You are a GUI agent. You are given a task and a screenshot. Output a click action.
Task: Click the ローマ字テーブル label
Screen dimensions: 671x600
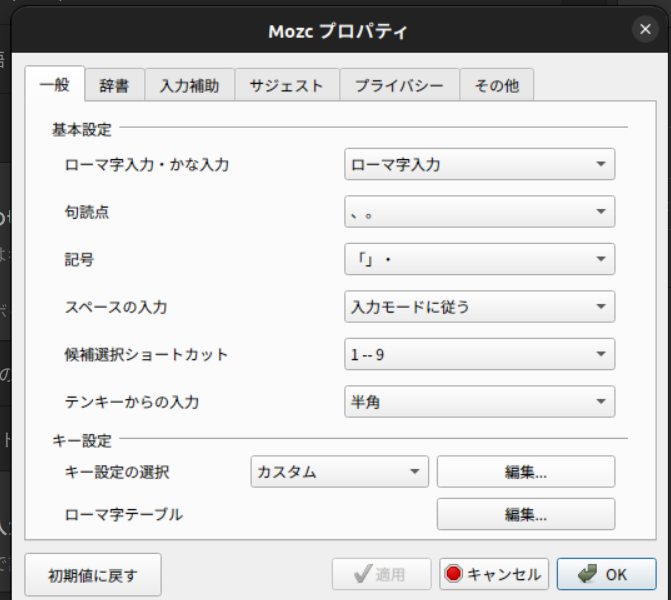coord(124,514)
